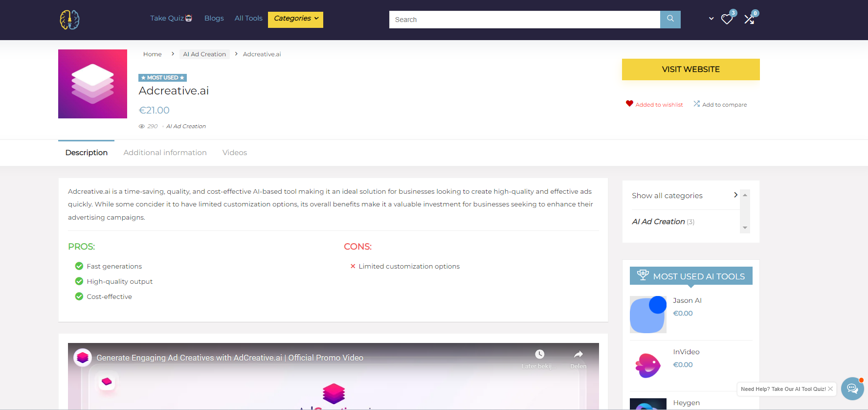
Task: Click the category list scroll down arrow
Action: pyautogui.click(x=745, y=228)
